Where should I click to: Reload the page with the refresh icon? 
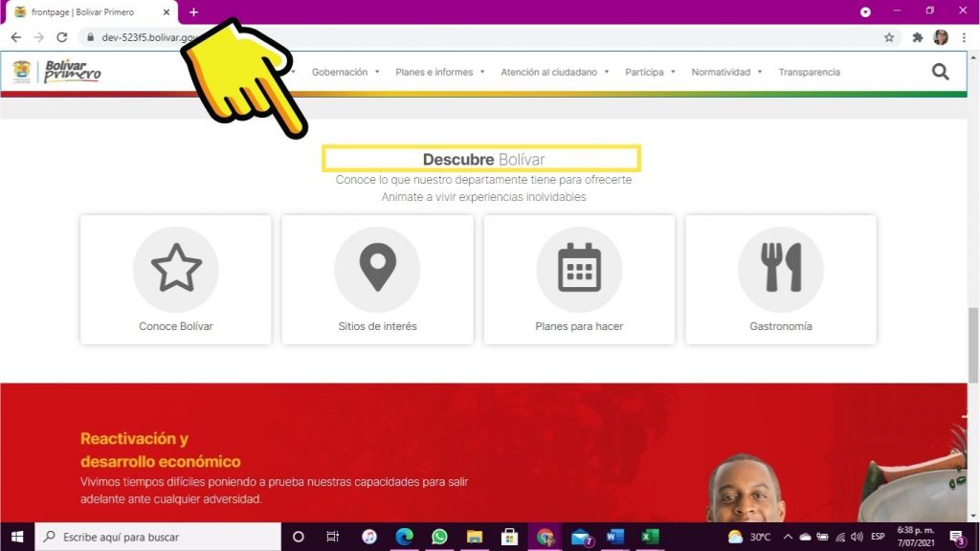[x=62, y=37]
